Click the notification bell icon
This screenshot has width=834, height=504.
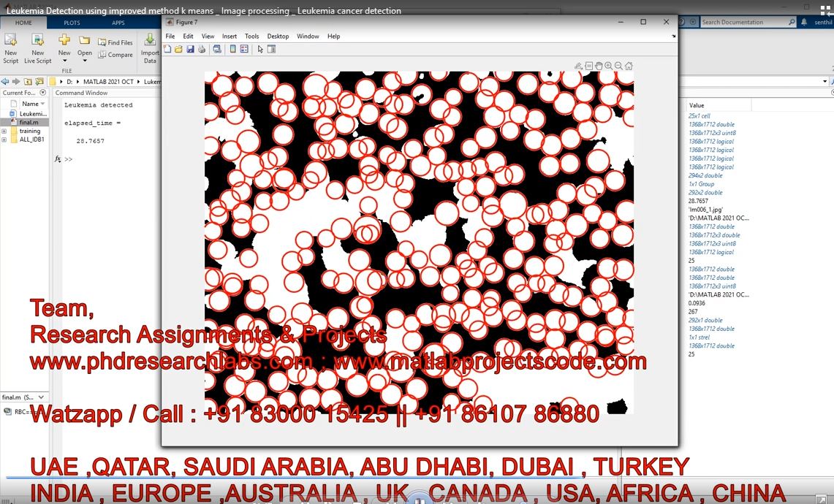tap(805, 23)
